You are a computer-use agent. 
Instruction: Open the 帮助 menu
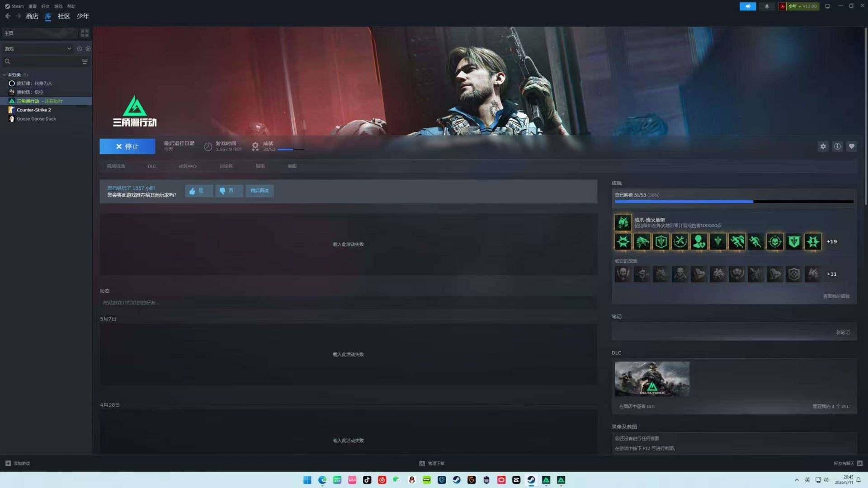click(71, 6)
